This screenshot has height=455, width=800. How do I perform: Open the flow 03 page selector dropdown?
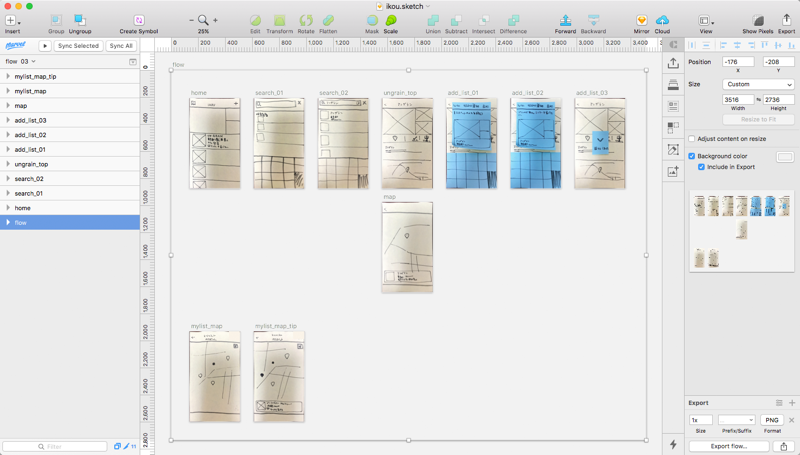coord(20,61)
